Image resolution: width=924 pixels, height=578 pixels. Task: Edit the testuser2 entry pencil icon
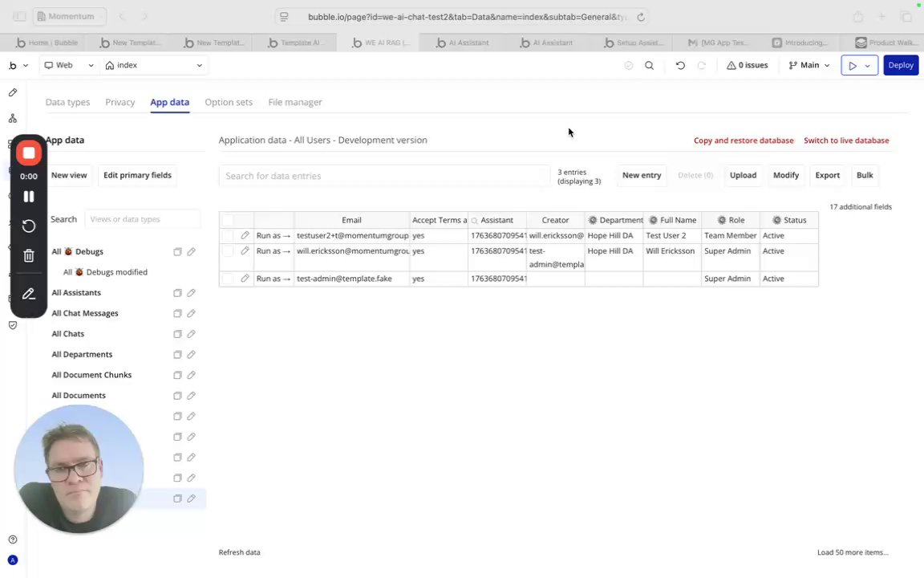245,235
